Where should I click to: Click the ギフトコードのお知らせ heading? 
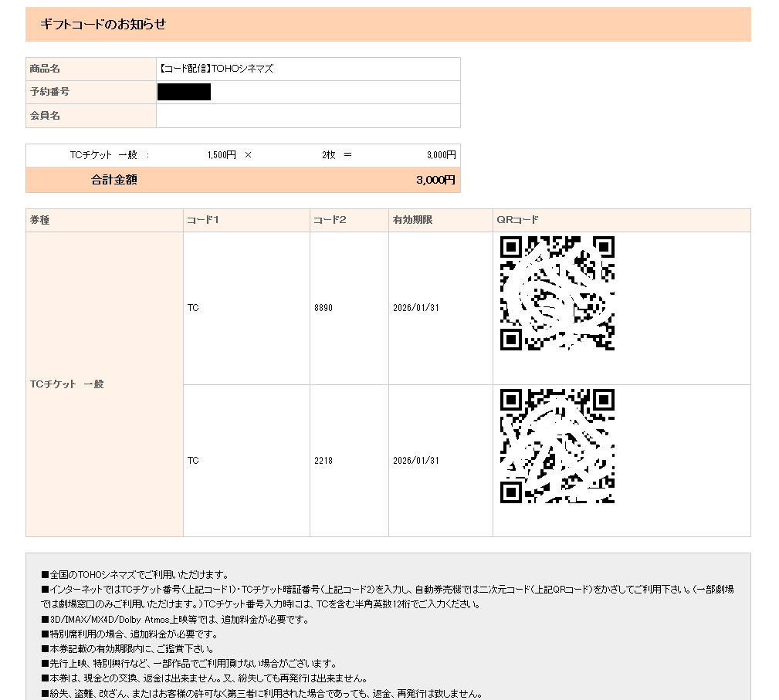(103, 24)
